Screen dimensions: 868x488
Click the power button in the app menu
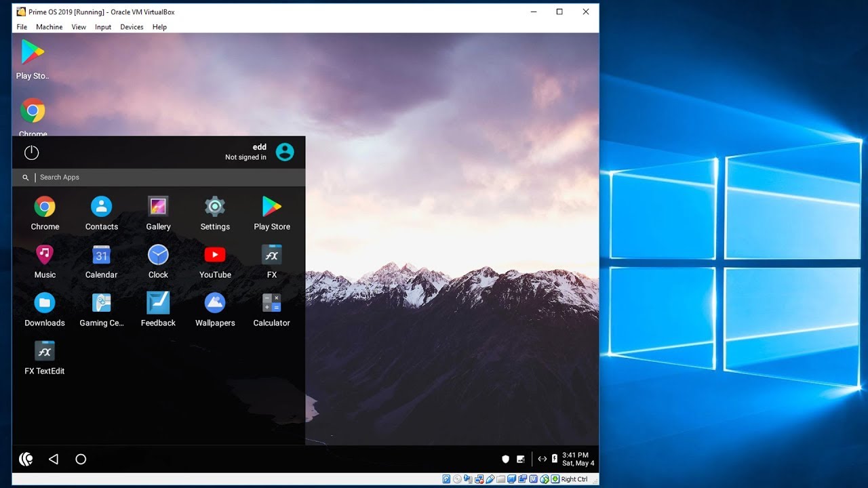coord(31,152)
